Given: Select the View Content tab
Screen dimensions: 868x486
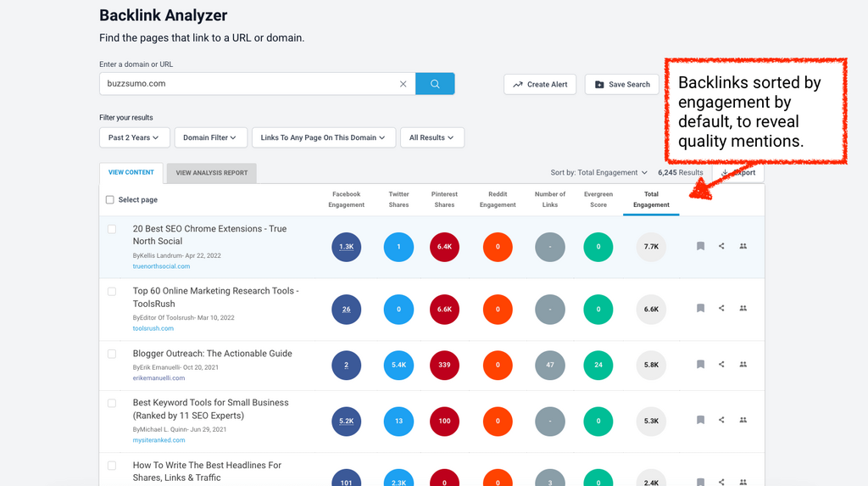Looking at the screenshot, I should click(131, 172).
